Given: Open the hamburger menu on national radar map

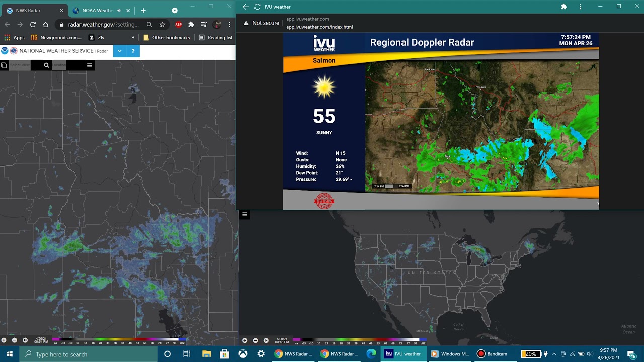Looking at the screenshot, I should (245, 214).
